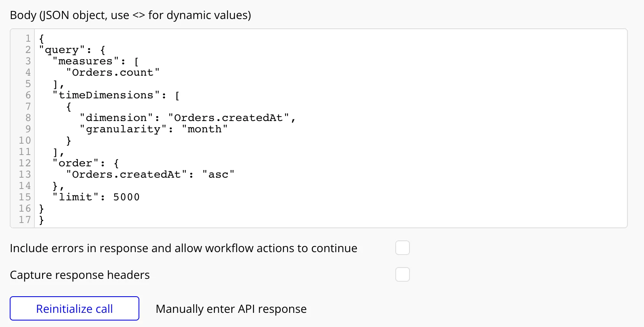
Task: Place cursor on "timeDimensions" key
Action: [x=106, y=95]
